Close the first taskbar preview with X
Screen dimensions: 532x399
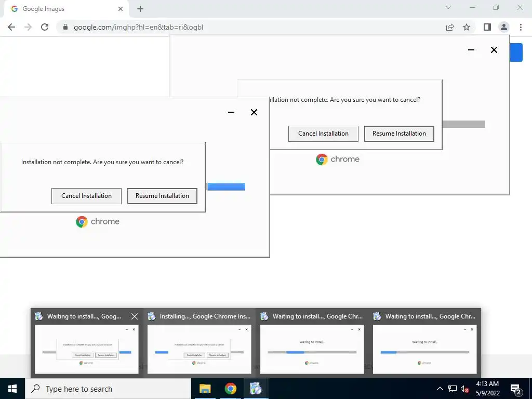tap(135, 316)
